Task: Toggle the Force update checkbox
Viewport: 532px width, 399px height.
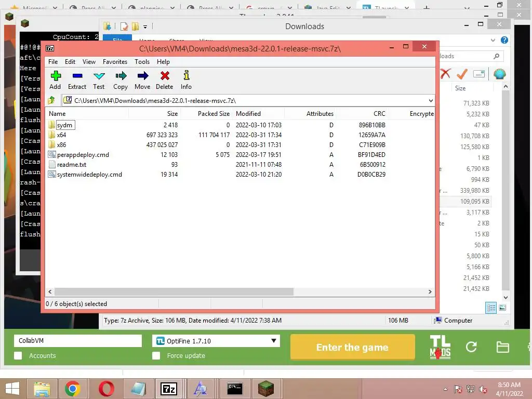Action: [156, 355]
